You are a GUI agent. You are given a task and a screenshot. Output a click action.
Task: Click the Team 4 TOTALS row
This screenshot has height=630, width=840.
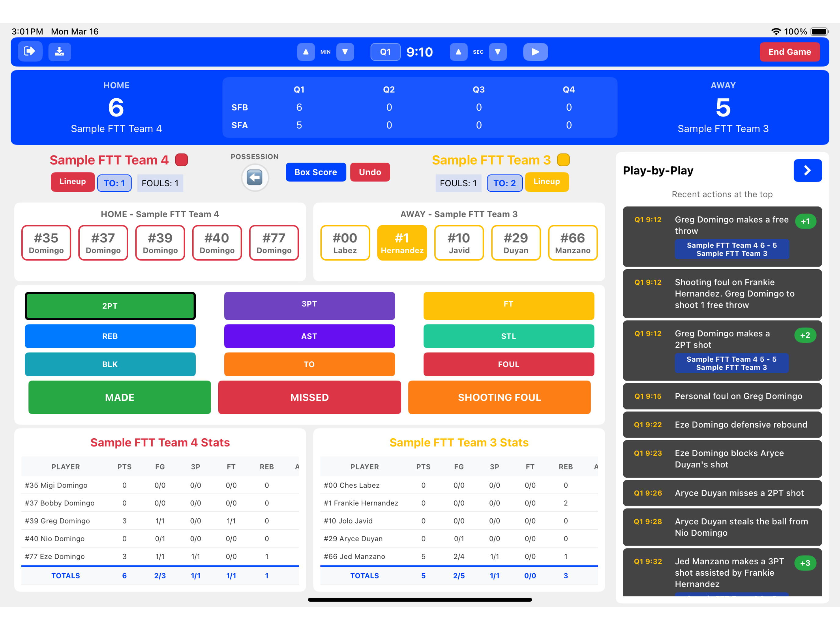[160, 576]
